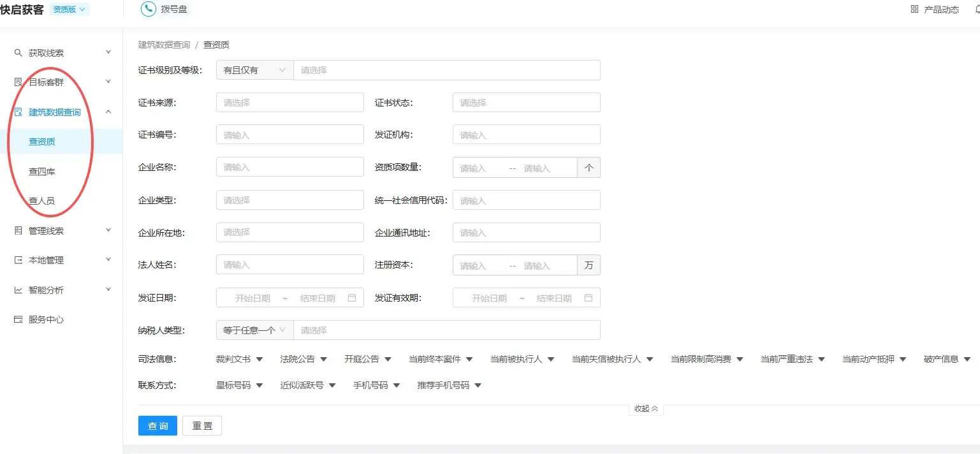Click the 服务中心 sidebar icon

point(18,319)
